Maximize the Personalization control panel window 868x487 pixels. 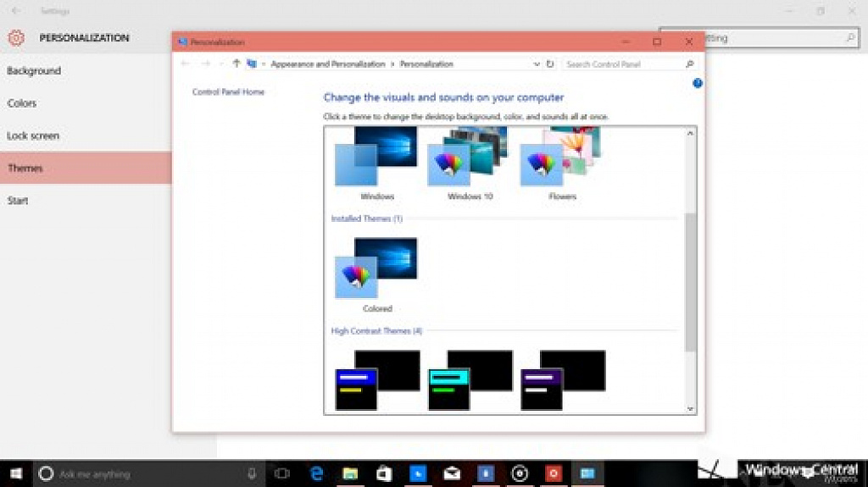click(x=657, y=42)
